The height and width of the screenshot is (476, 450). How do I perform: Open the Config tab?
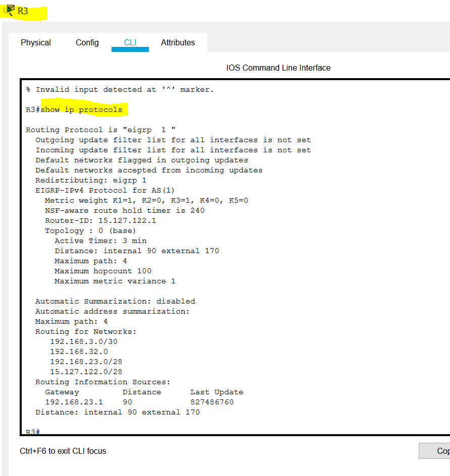click(87, 42)
